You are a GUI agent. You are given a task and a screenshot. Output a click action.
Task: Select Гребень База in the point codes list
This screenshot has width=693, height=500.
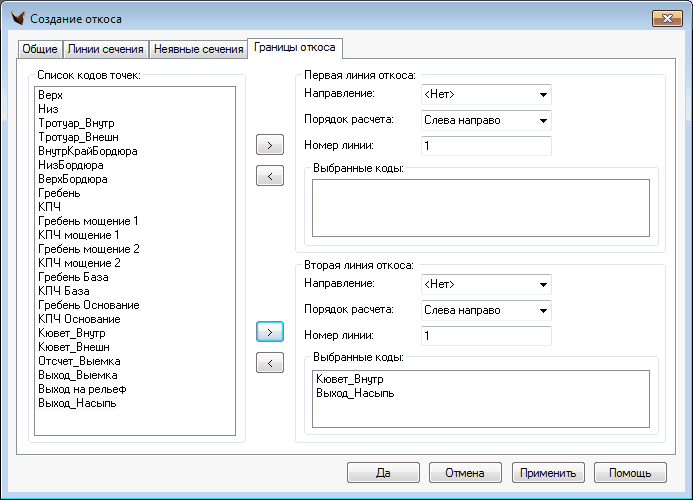[x=73, y=276]
